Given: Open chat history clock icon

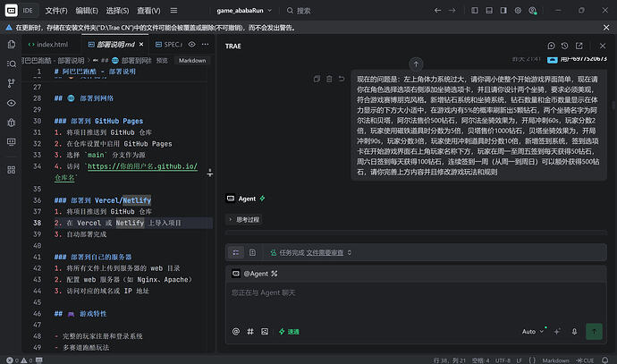Looking at the screenshot, I should [564, 46].
